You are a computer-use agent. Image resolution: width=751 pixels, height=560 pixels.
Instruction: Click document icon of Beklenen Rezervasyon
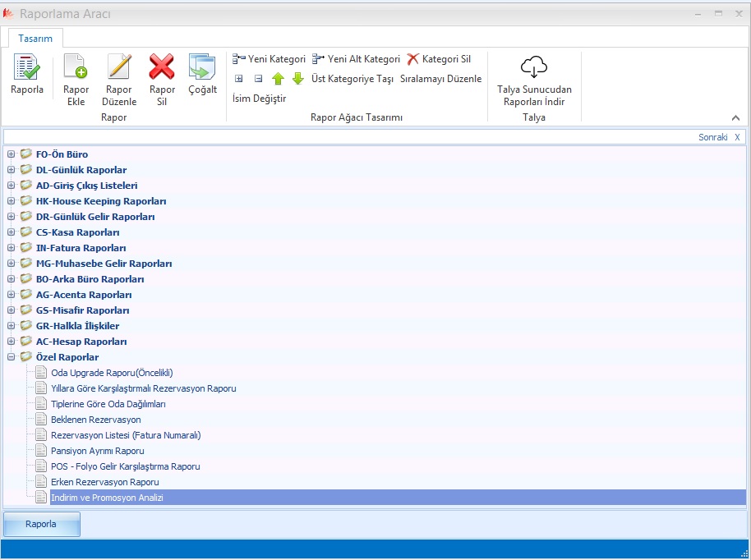[x=41, y=420]
